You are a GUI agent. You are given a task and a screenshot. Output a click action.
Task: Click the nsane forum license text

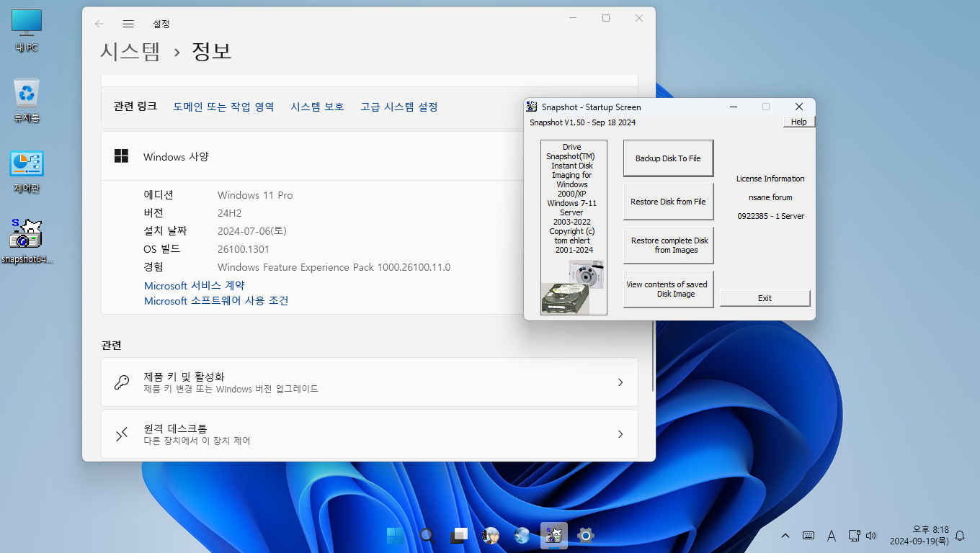point(770,197)
